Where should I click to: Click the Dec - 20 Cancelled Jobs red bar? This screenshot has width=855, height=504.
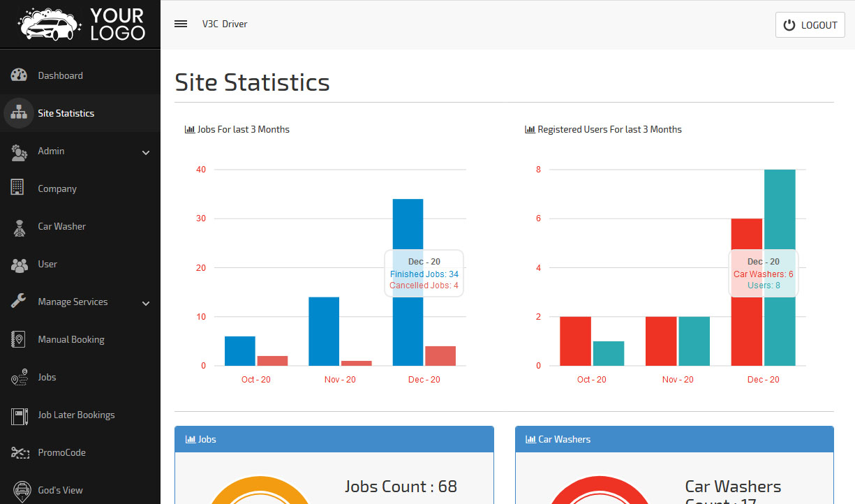click(440, 356)
